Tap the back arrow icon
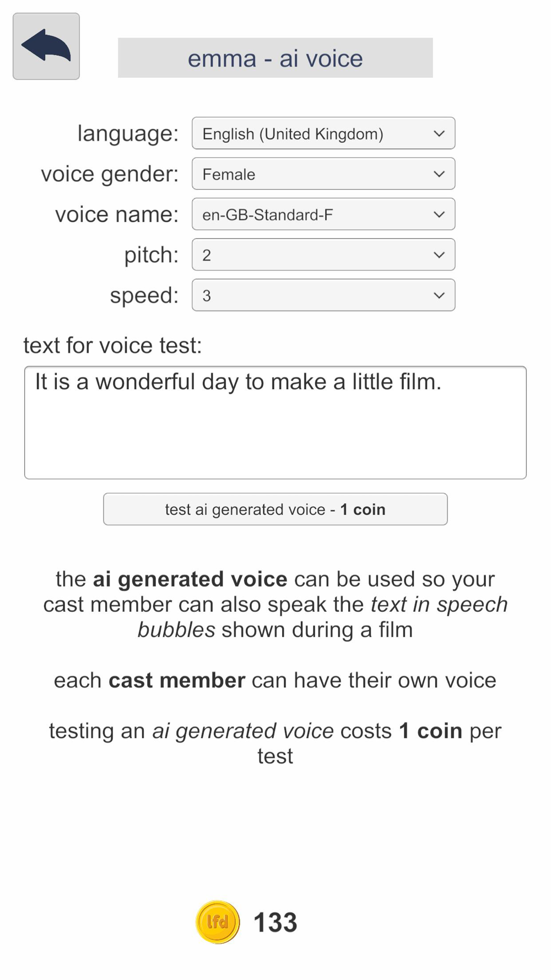The height and width of the screenshot is (980, 551). (x=46, y=46)
